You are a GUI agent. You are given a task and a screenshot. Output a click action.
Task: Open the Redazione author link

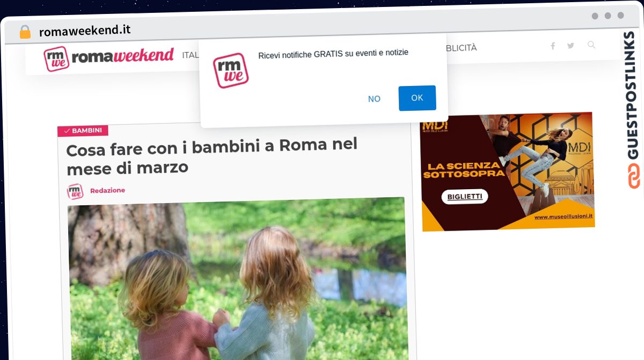tap(108, 190)
